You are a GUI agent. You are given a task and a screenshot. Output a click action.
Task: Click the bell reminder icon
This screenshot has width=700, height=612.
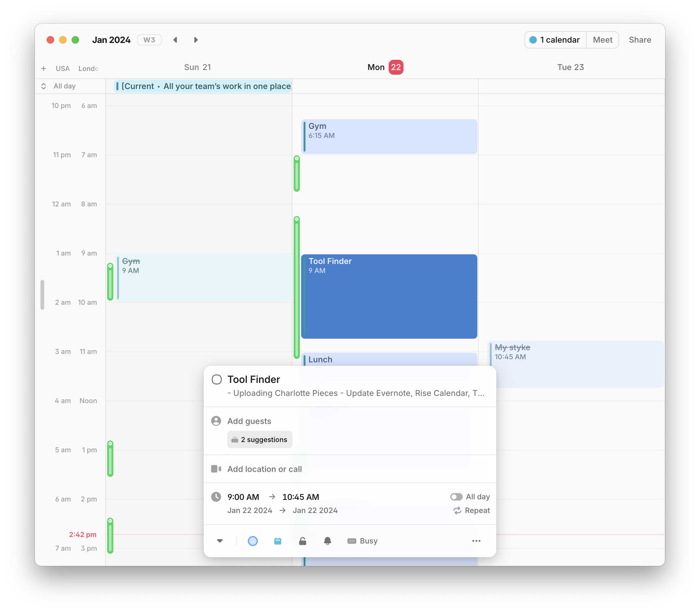[x=327, y=541]
